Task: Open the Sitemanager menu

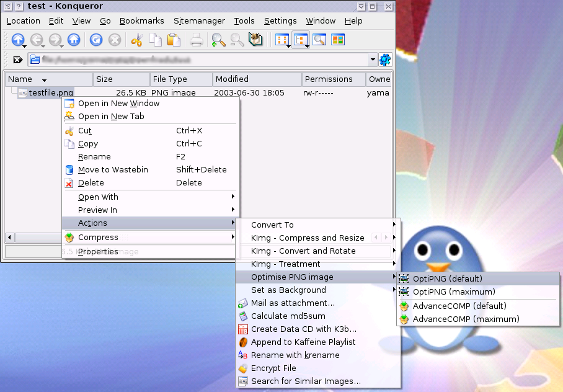Action: [x=199, y=21]
